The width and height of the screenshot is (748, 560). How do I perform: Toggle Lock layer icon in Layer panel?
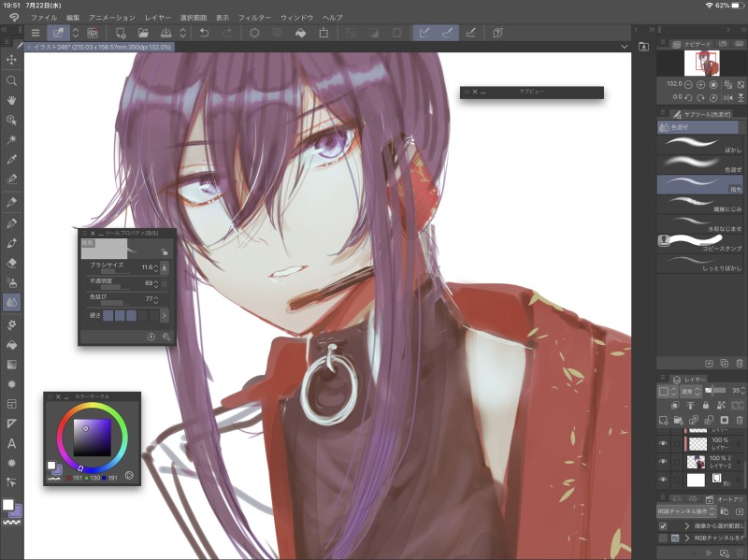(x=706, y=406)
